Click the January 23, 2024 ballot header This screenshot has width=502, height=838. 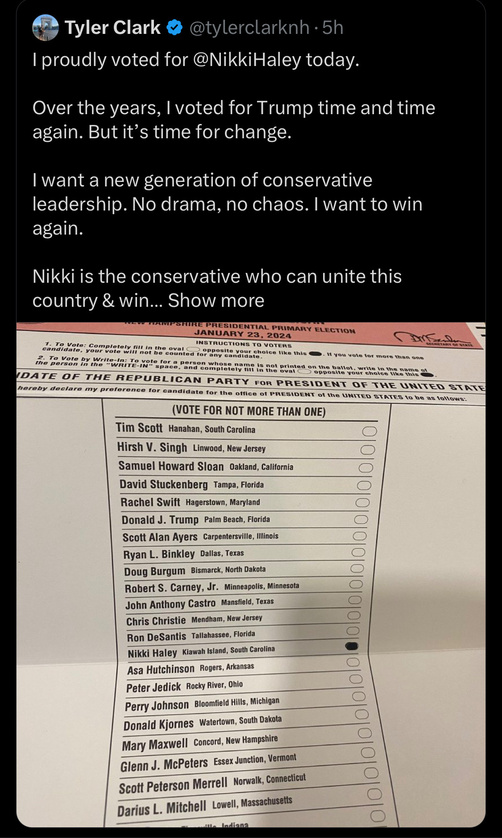(x=243, y=336)
